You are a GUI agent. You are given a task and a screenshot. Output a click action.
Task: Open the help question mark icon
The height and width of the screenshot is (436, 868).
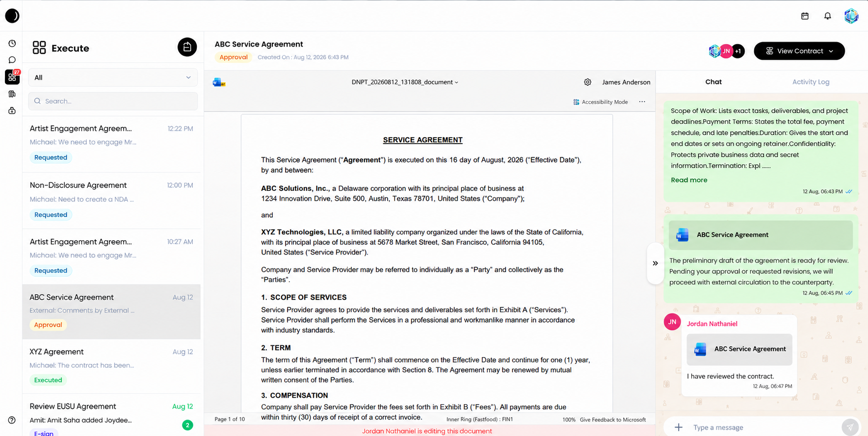click(12, 420)
